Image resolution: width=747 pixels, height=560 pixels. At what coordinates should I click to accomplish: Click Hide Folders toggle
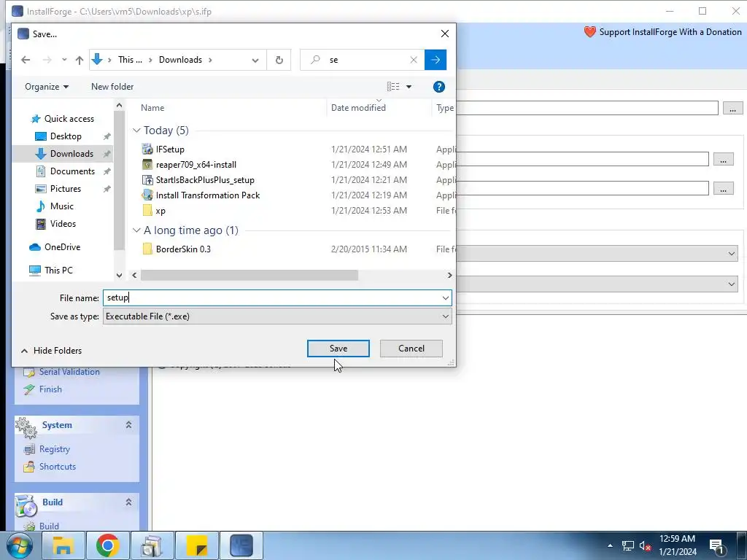click(x=52, y=351)
